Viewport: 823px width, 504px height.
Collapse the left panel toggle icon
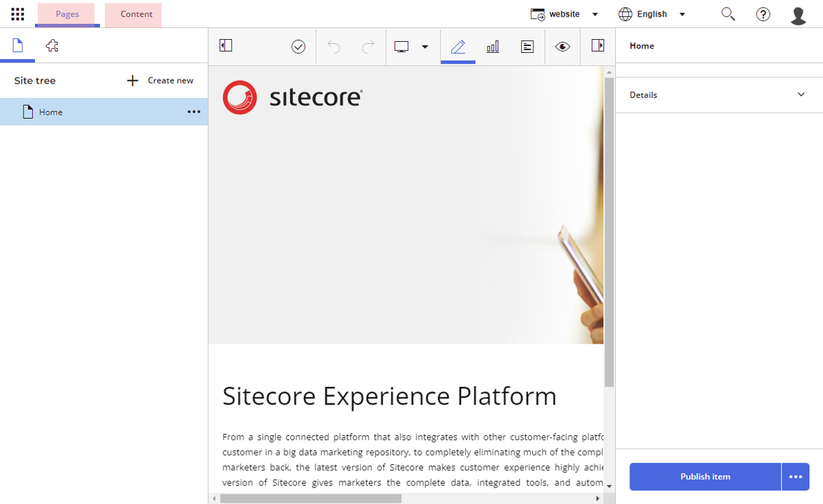[226, 45]
